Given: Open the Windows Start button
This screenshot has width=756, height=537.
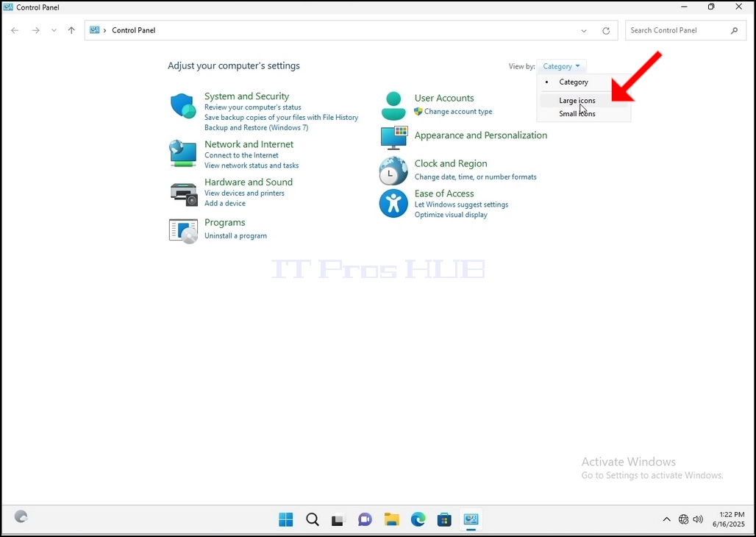Looking at the screenshot, I should pyautogui.click(x=286, y=519).
